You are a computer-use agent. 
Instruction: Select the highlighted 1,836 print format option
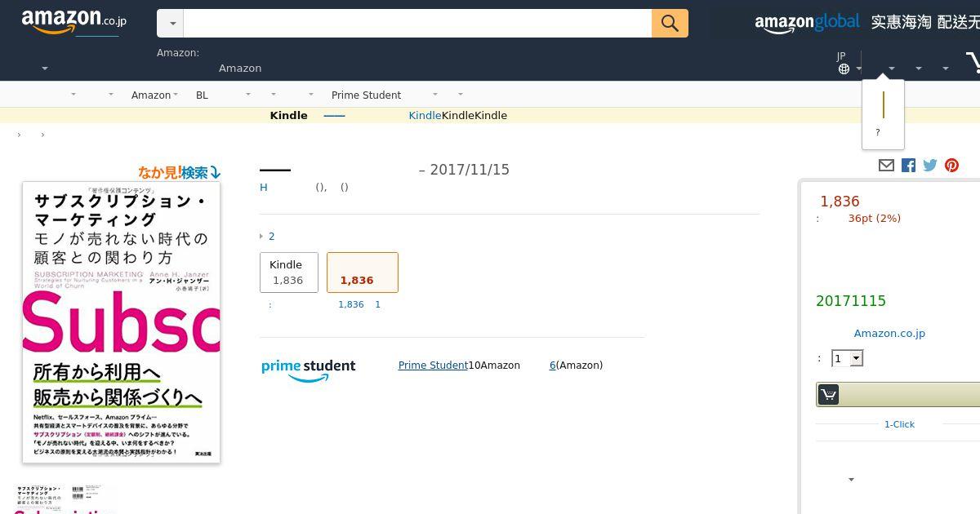[363, 273]
